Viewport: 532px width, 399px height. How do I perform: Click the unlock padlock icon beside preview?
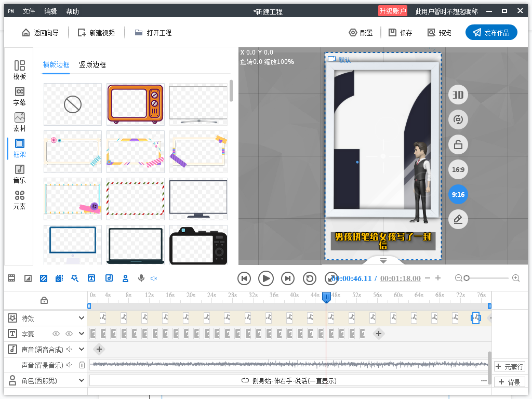pos(458,144)
